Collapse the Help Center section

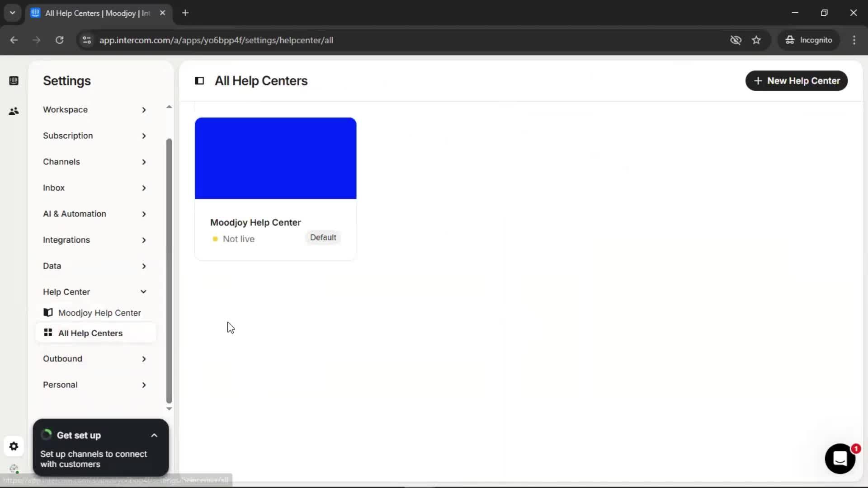(95, 292)
